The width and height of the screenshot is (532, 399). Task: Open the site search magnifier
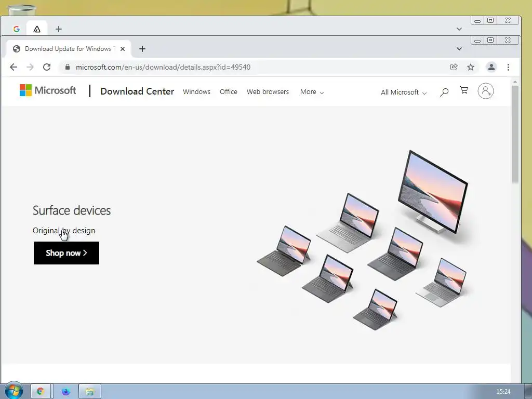pos(444,92)
